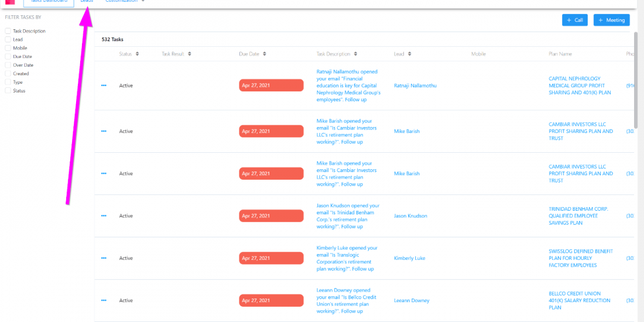Open three-dot menu for Ratnaji Nallamothu task
644x322 pixels.
tap(104, 85)
